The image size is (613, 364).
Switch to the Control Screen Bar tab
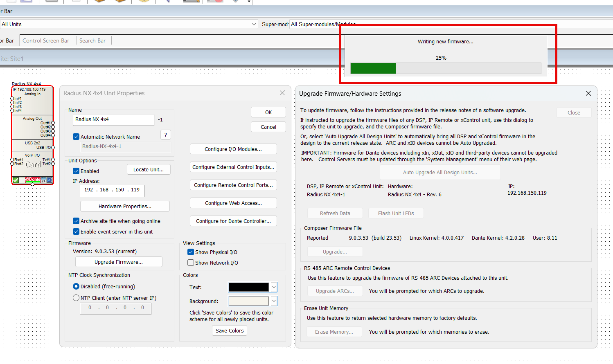pos(46,40)
